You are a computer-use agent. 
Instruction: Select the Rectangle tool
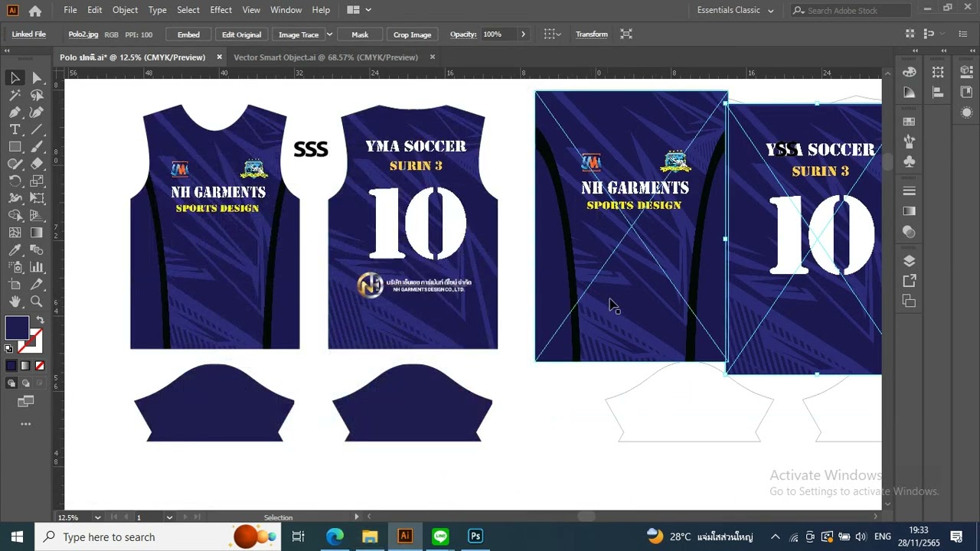pyautogui.click(x=15, y=147)
